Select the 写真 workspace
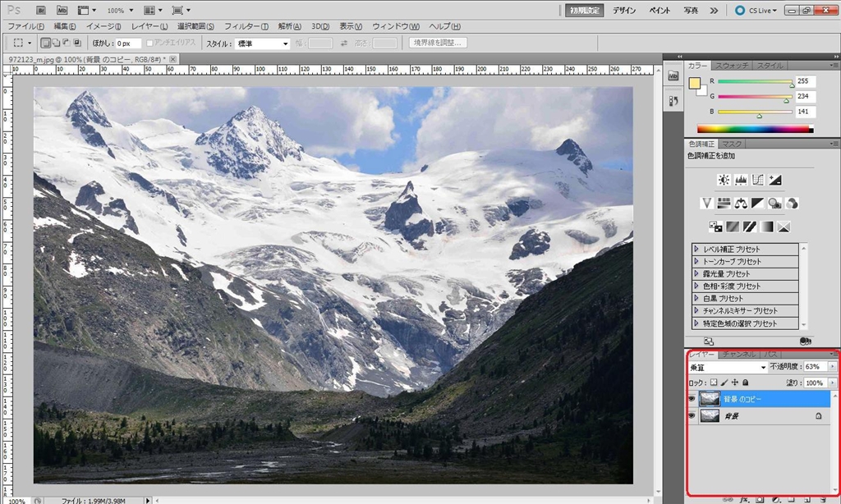841x504 pixels. point(691,10)
